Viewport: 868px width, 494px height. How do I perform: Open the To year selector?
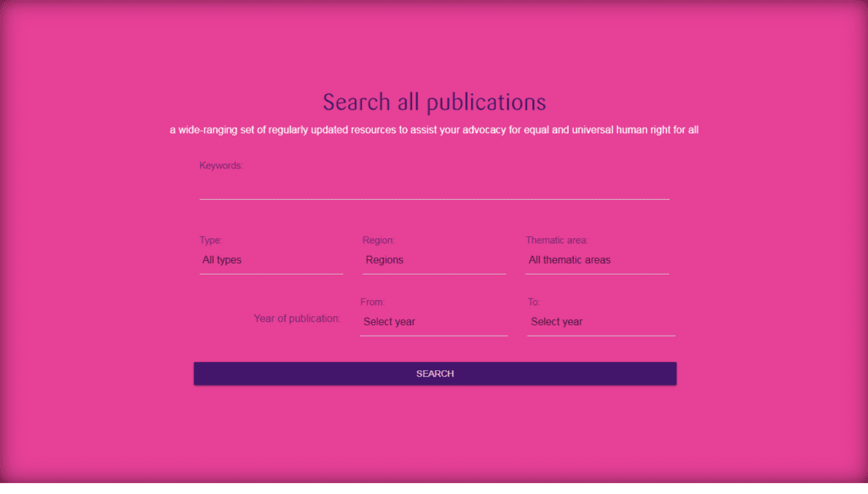601,322
